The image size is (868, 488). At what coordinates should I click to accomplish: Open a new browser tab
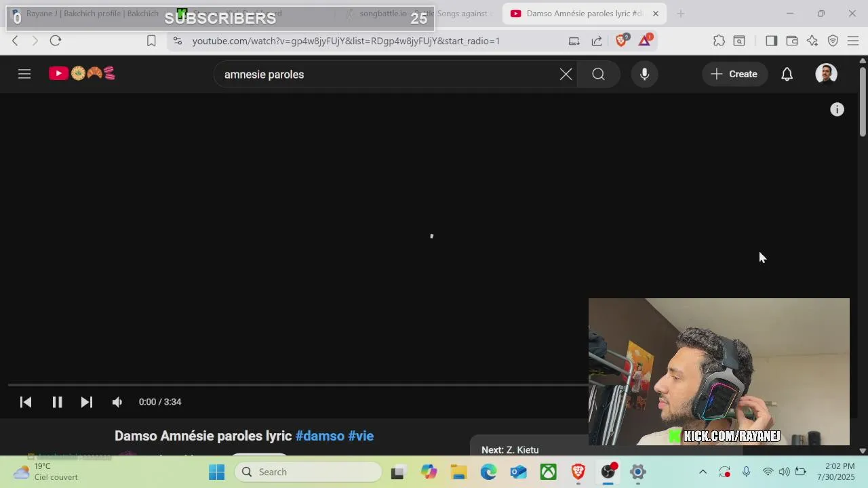click(x=680, y=14)
